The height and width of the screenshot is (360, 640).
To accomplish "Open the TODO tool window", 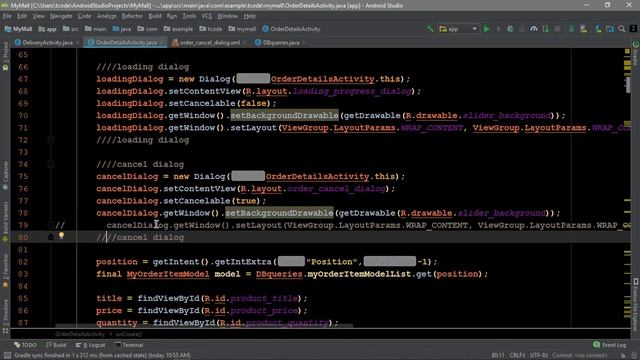I will point(25,345).
